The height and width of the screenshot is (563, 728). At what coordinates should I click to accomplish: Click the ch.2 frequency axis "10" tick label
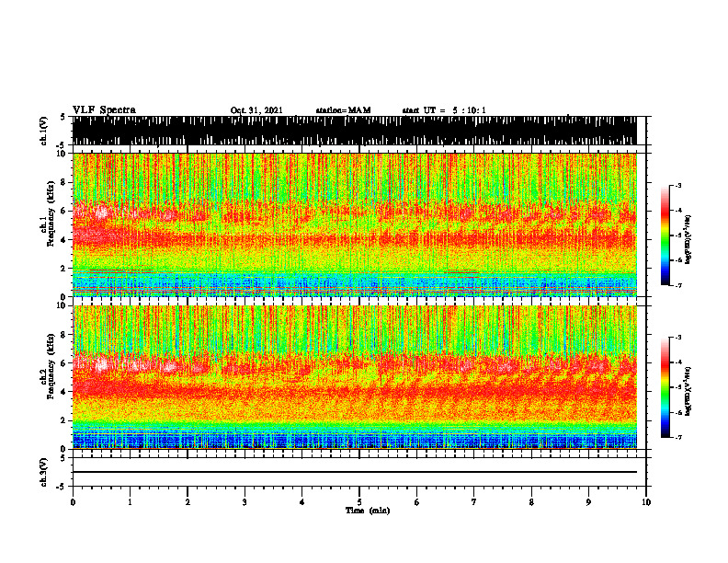pos(62,305)
